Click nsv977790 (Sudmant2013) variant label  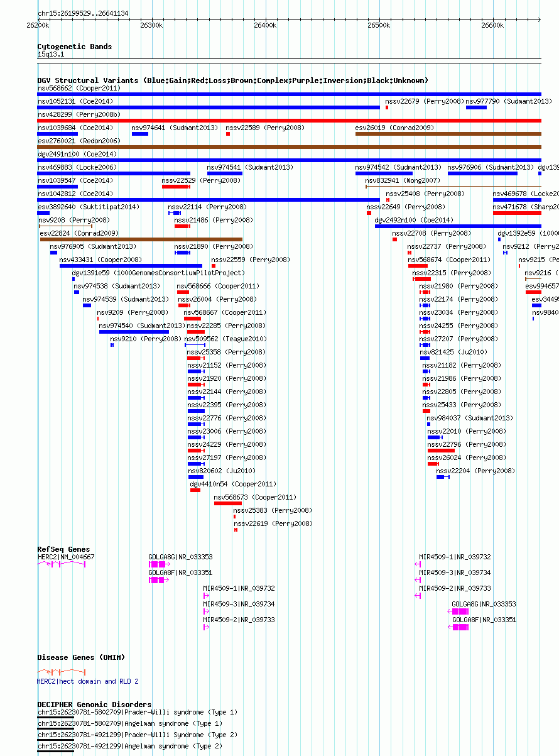[509, 101]
